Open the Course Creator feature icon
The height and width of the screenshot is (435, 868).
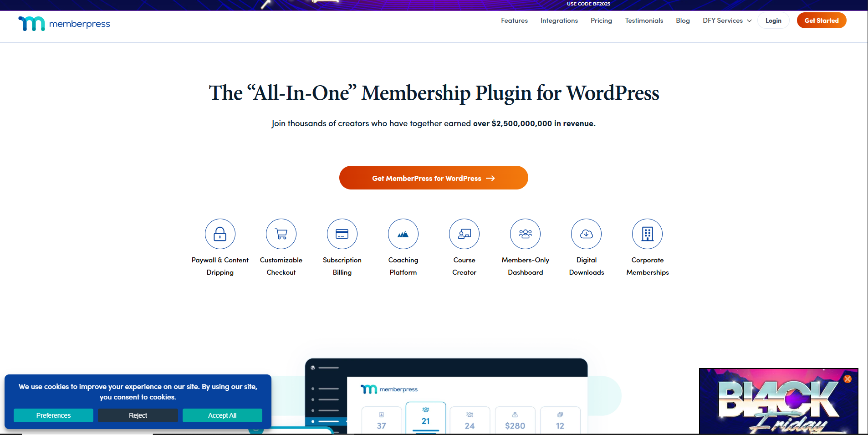click(464, 234)
